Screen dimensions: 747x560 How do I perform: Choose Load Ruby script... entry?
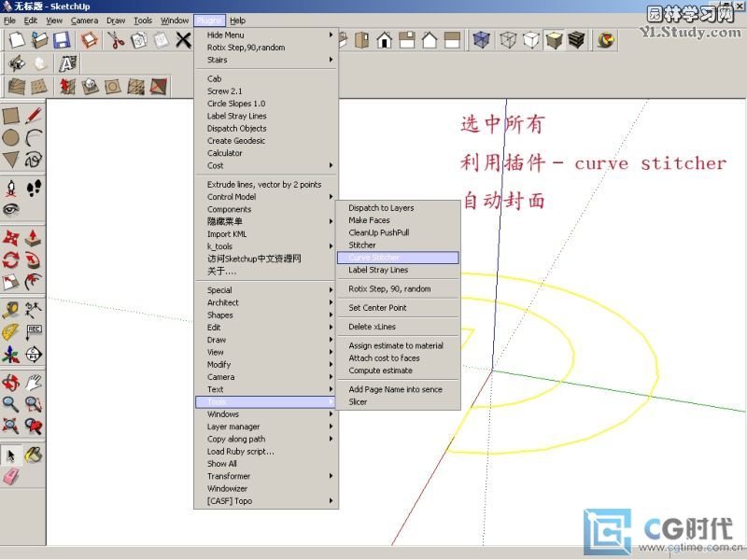tap(266, 451)
